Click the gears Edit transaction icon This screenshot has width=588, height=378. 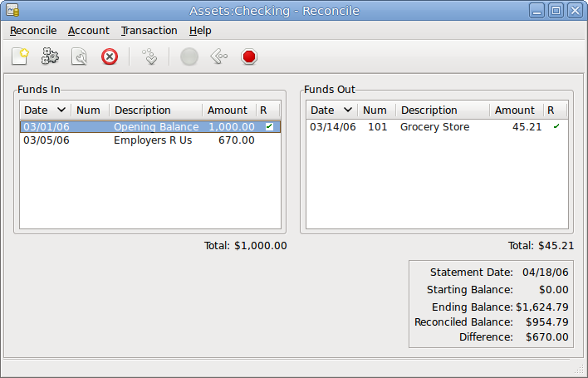(x=50, y=56)
